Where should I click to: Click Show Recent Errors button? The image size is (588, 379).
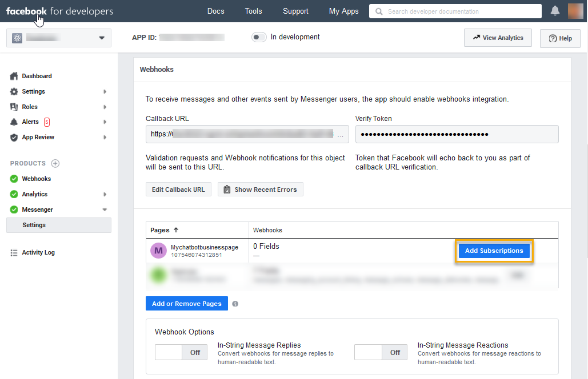pos(261,189)
